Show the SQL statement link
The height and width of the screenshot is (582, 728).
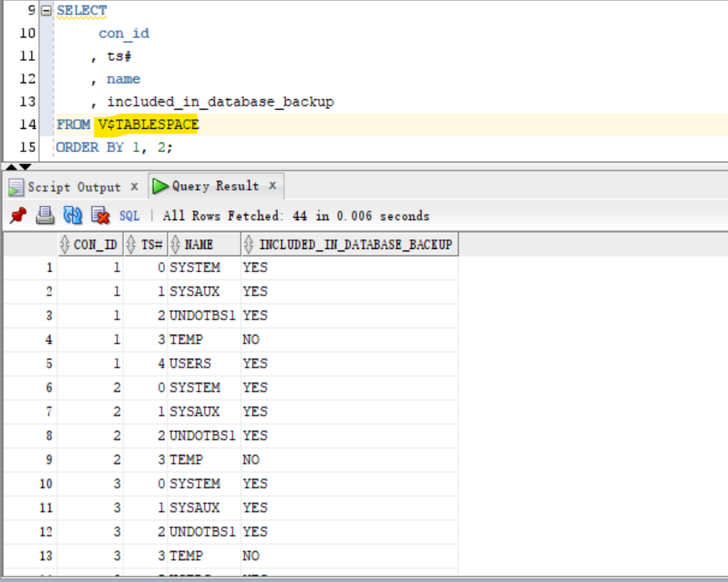[x=129, y=216]
